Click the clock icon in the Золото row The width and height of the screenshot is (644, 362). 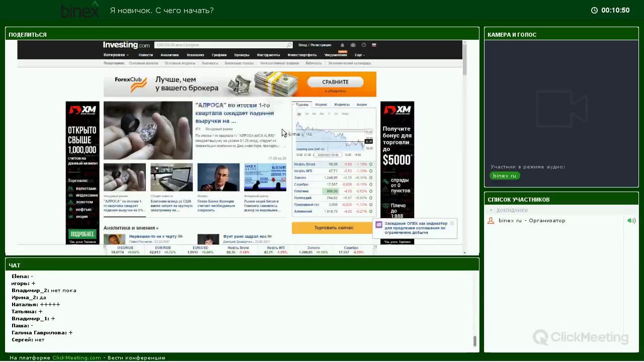pyautogui.click(x=371, y=177)
